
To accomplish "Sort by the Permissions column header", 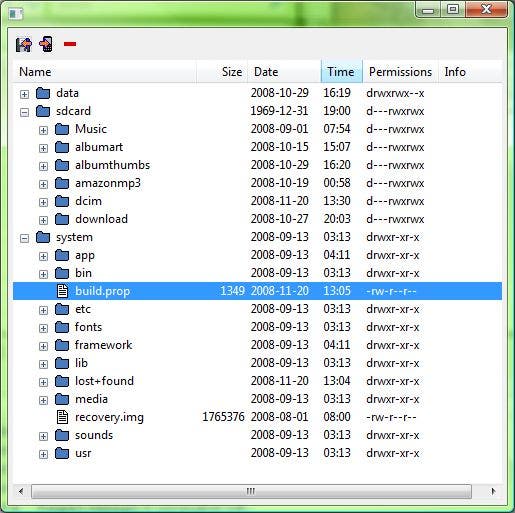I will click(x=400, y=72).
